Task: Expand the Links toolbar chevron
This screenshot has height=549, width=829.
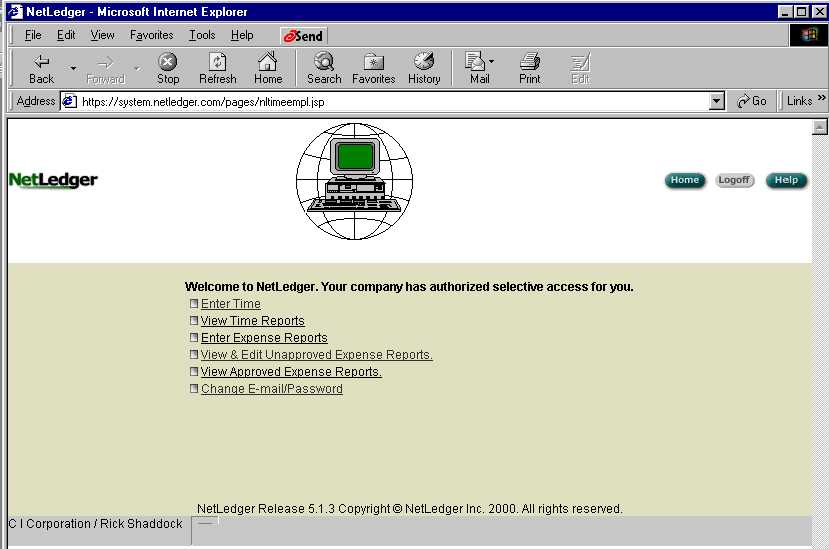Action: 821,99
